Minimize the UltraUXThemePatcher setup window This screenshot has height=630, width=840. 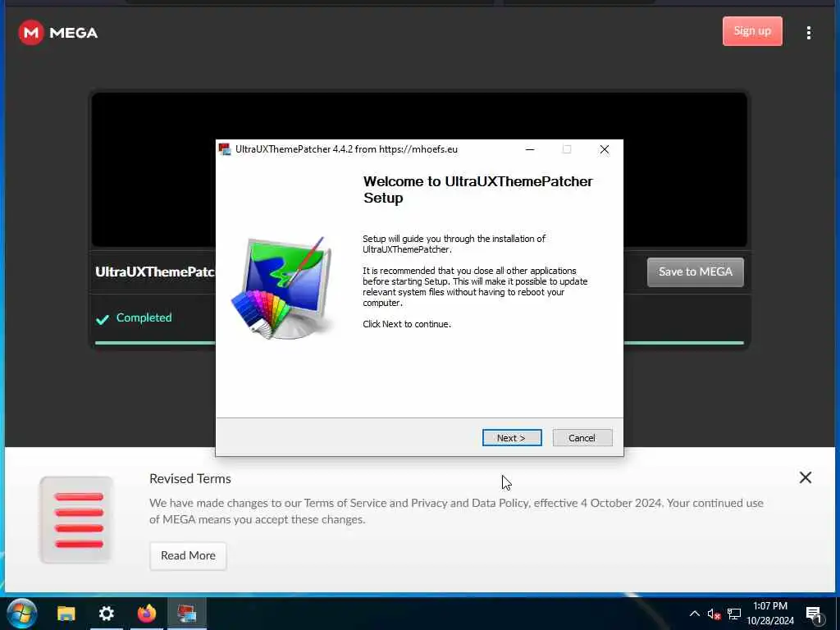(x=530, y=149)
